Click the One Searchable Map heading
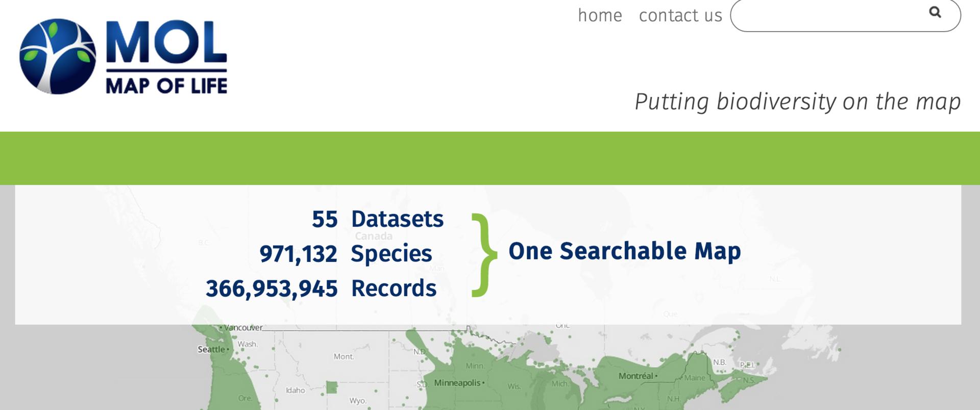The image size is (980, 410). tap(624, 251)
